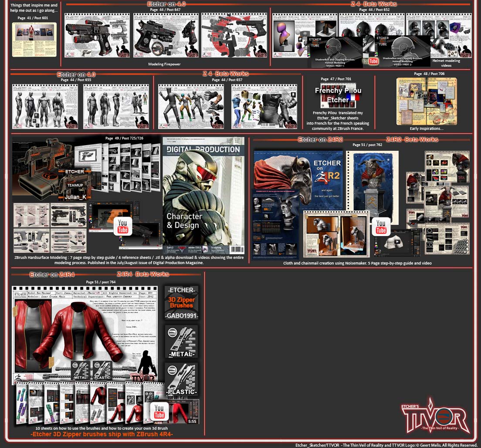Open the Etcher Teamup Julian_K gun image
This screenshot has width=481, height=448.
click(52, 169)
